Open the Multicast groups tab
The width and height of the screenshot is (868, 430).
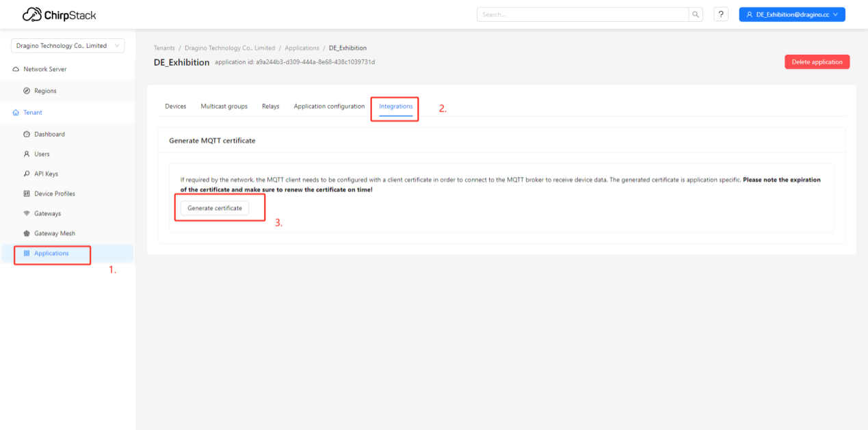click(223, 106)
